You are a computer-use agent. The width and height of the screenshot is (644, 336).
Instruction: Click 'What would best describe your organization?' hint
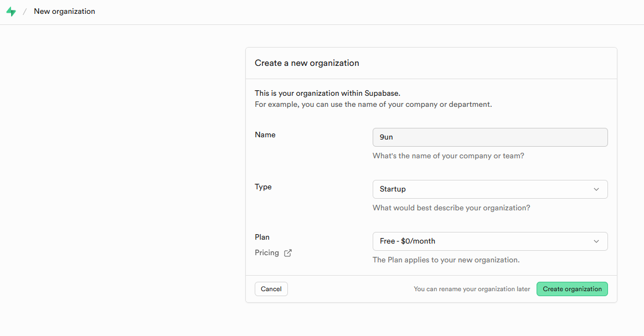click(451, 208)
